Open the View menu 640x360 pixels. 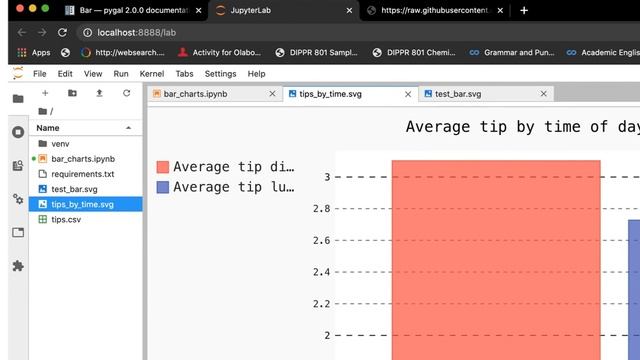pos(93,74)
